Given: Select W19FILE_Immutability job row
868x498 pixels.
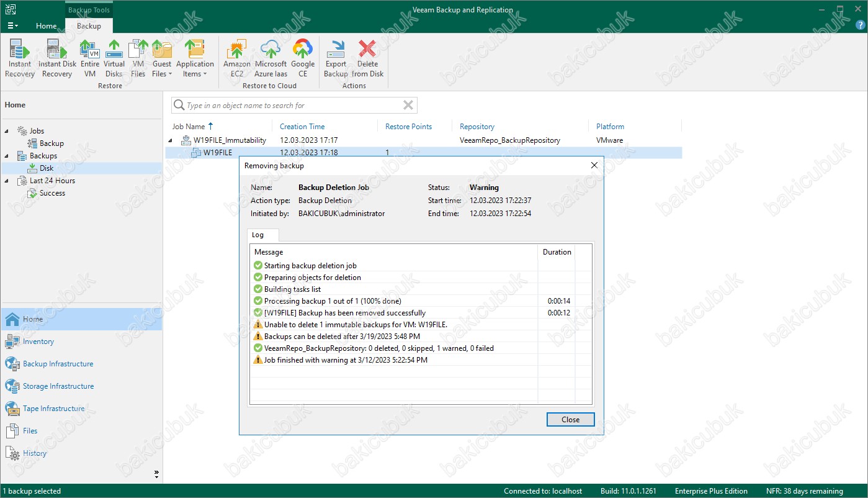Looking at the screenshot, I should coord(424,140).
